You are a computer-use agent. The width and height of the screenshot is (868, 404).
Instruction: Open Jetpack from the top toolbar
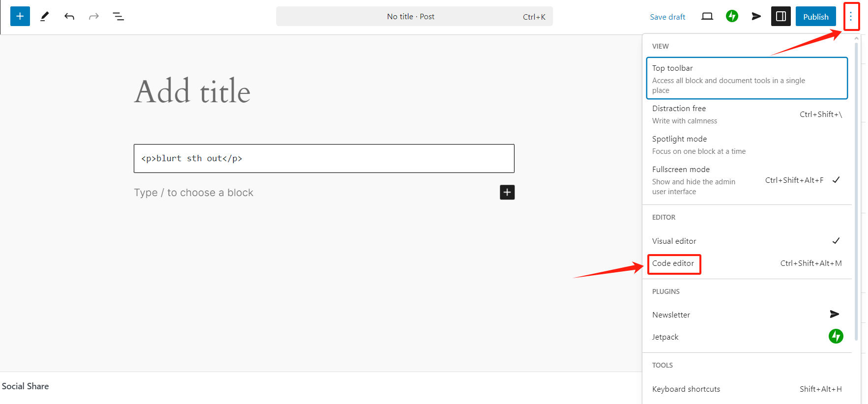point(732,16)
